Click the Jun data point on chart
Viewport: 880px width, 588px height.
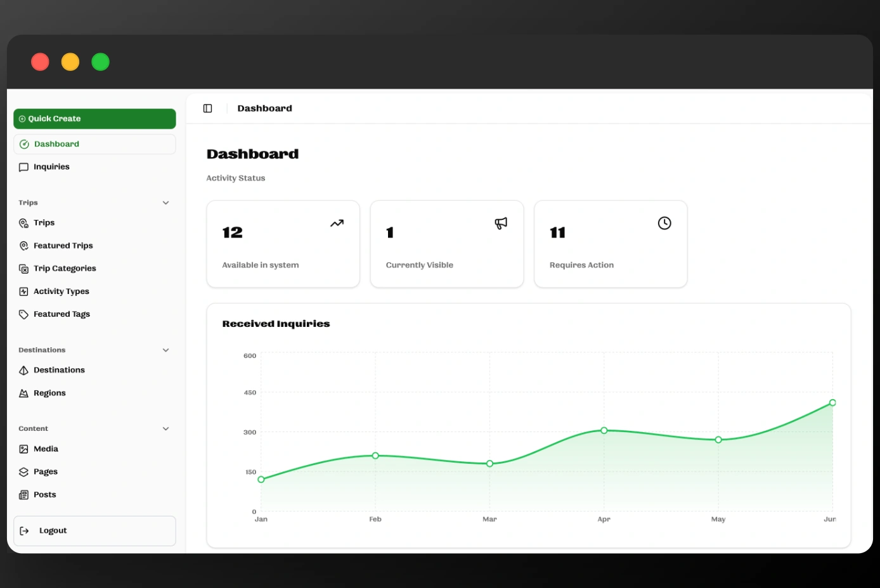(832, 402)
